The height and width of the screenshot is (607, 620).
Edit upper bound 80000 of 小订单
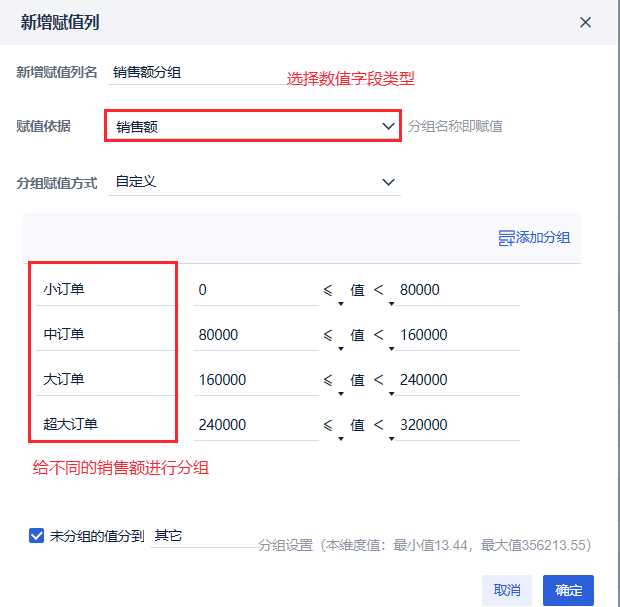457,290
